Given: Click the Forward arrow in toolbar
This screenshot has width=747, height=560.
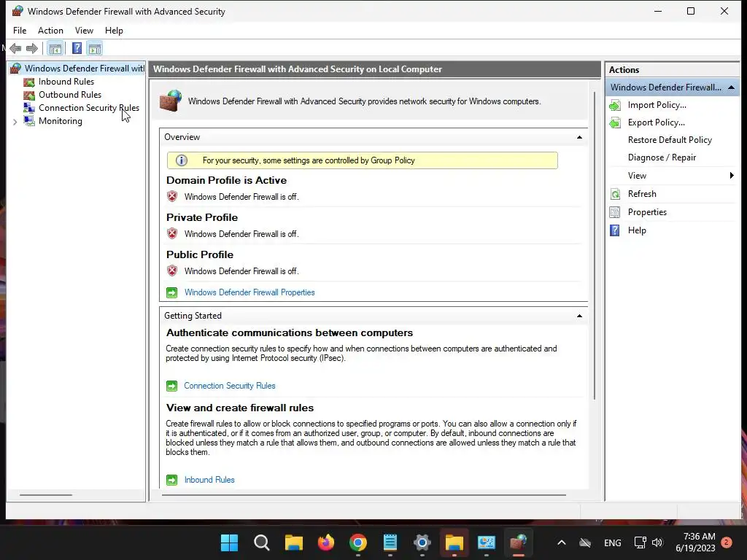Looking at the screenshot, I should pyautogui.click(x=32, y=49).
